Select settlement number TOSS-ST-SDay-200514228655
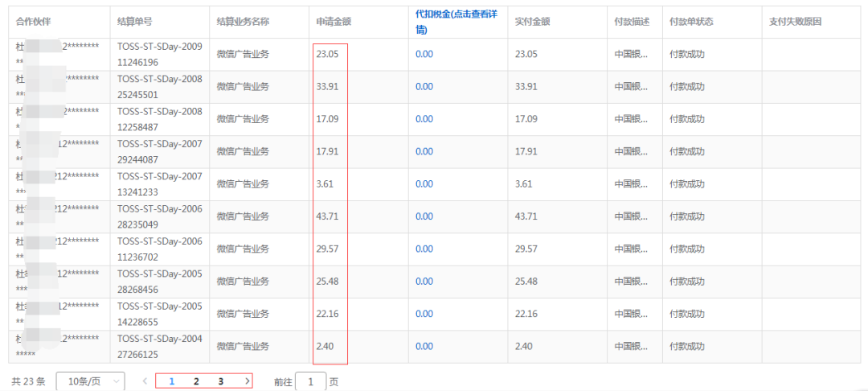 point(160,314)
